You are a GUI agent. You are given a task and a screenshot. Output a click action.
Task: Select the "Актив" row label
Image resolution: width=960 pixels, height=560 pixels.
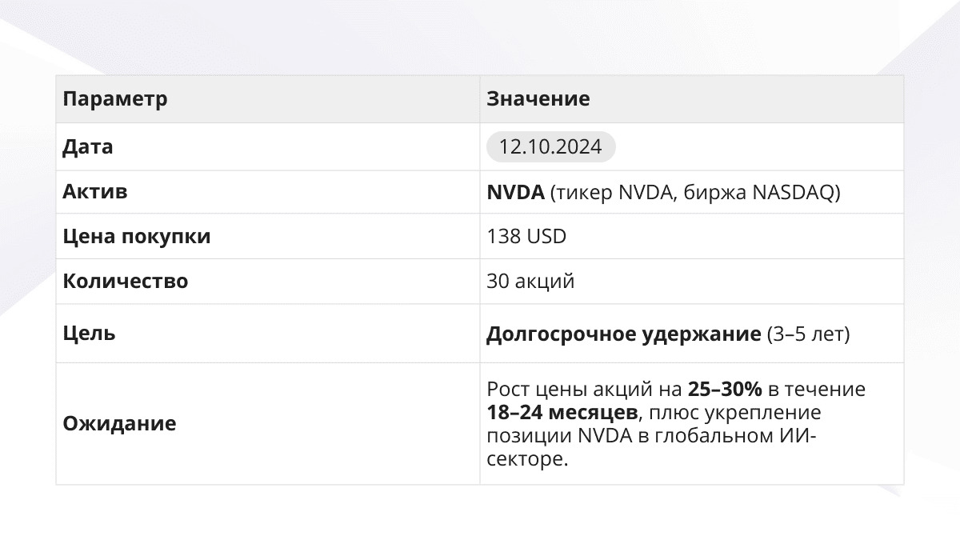[95, 193]
